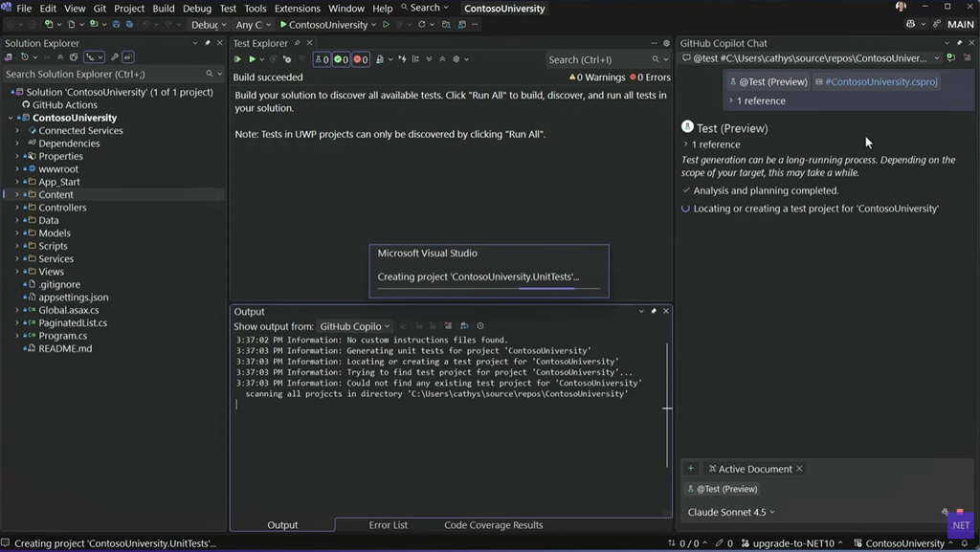Click the timestamp clock icon in Output toolbar
The image size is (980, 552).
click(480, 326)
